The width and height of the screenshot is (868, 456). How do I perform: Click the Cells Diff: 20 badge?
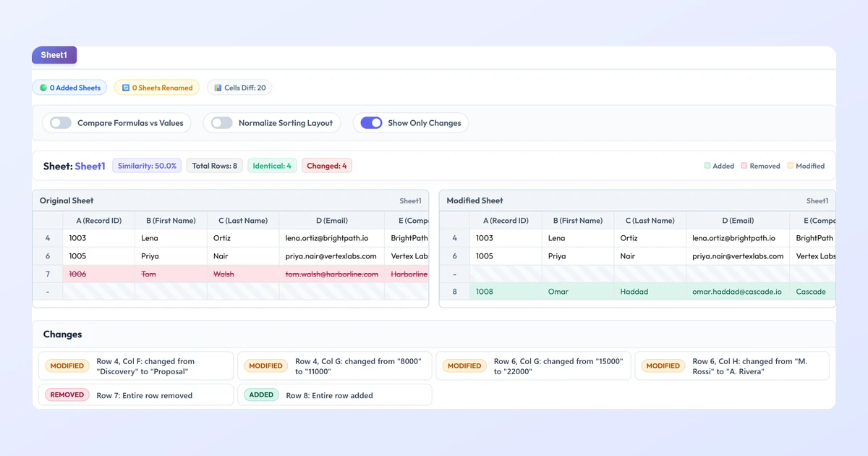[239, 88]
